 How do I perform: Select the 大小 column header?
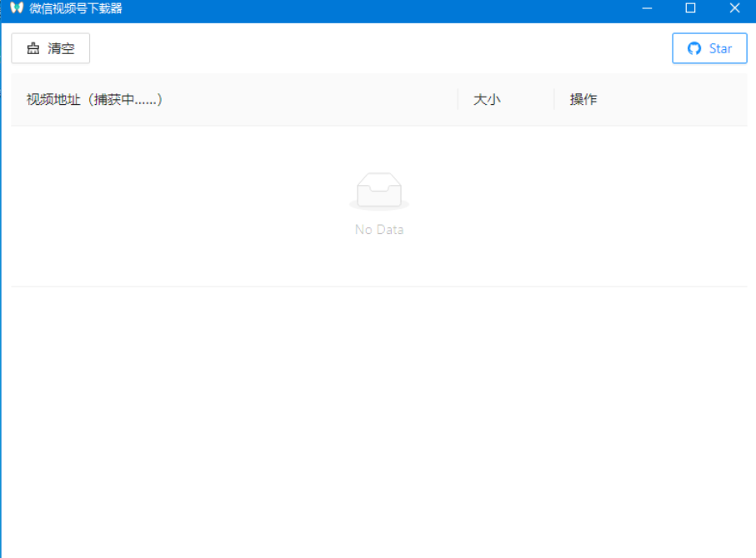point(506,99)
